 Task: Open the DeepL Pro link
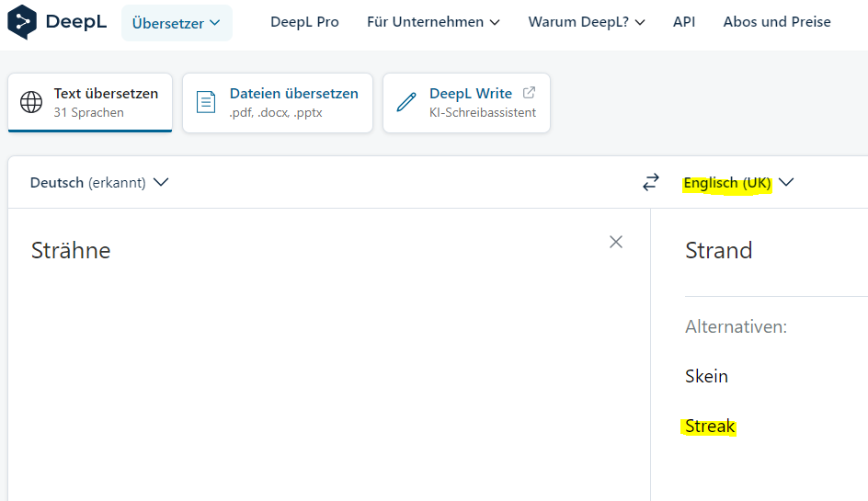point(304,22)
